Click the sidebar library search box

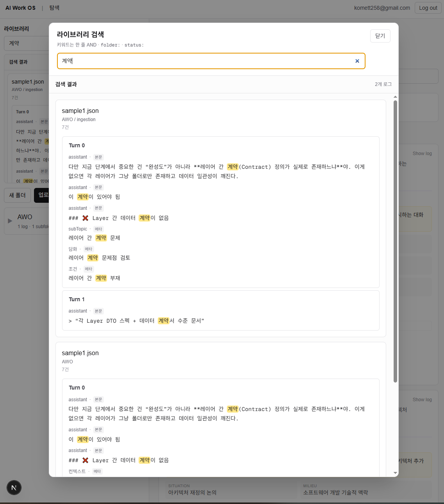pos(27,43)
